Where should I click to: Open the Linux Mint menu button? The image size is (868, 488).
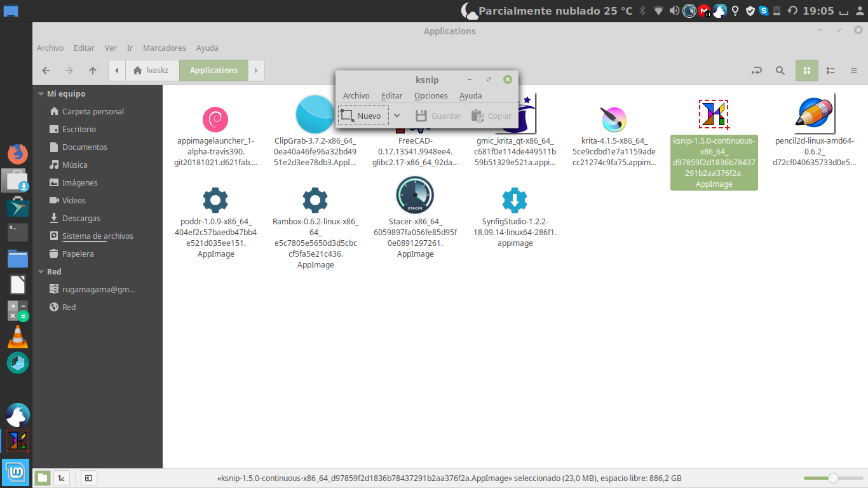17,472
